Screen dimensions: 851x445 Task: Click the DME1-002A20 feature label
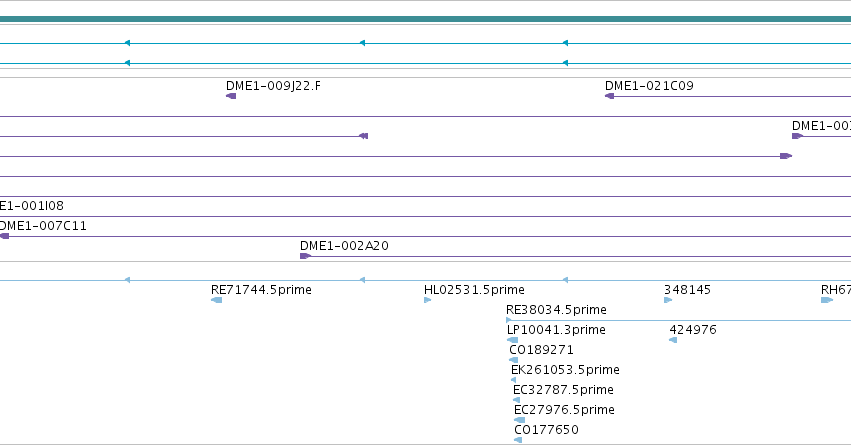344,246
